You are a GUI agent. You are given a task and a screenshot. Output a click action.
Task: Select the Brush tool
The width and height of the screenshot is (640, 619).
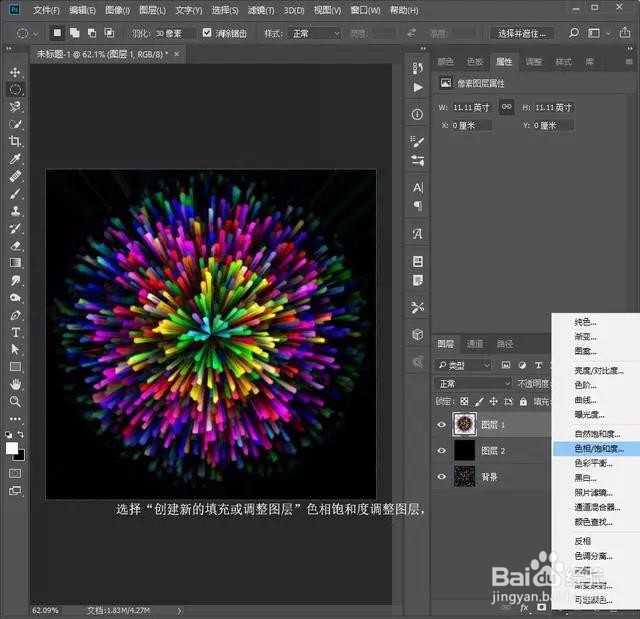[x=15, y=193]
